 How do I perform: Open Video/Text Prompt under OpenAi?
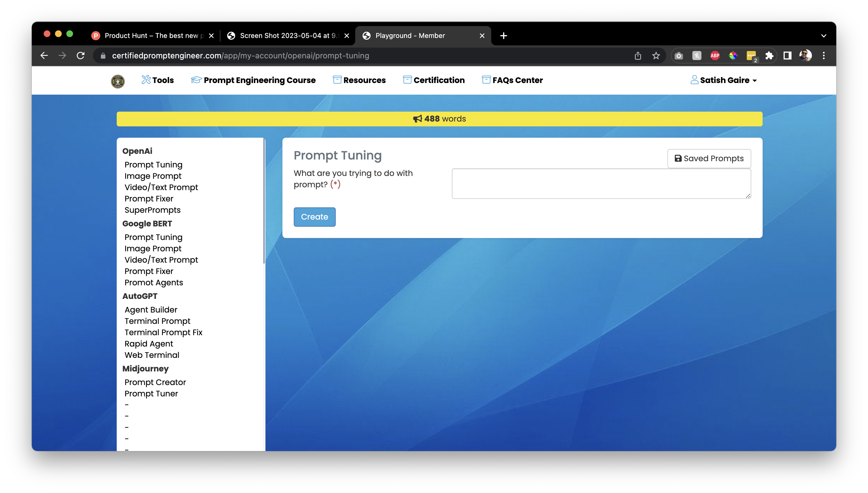pos(161,187)
